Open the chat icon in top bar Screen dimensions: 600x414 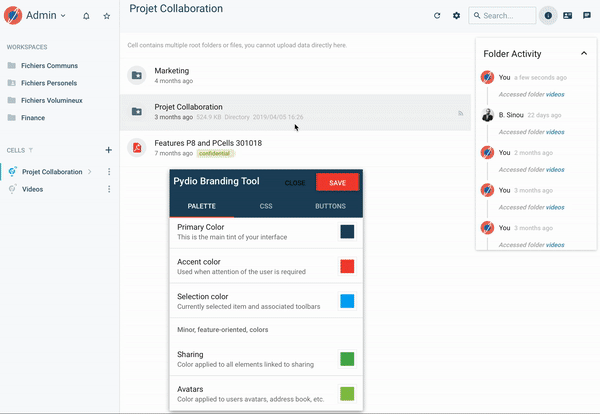click(587, 16)
